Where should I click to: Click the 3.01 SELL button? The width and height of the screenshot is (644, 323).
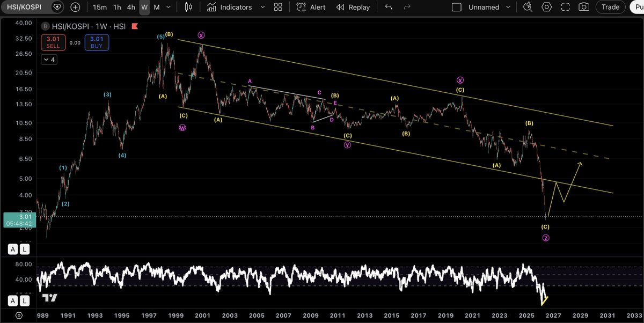tap(54, 42)
